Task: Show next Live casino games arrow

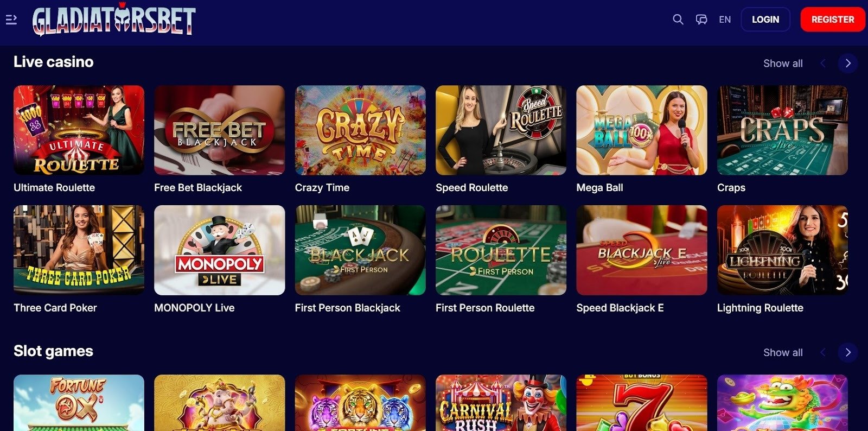Action: (848, 64)
